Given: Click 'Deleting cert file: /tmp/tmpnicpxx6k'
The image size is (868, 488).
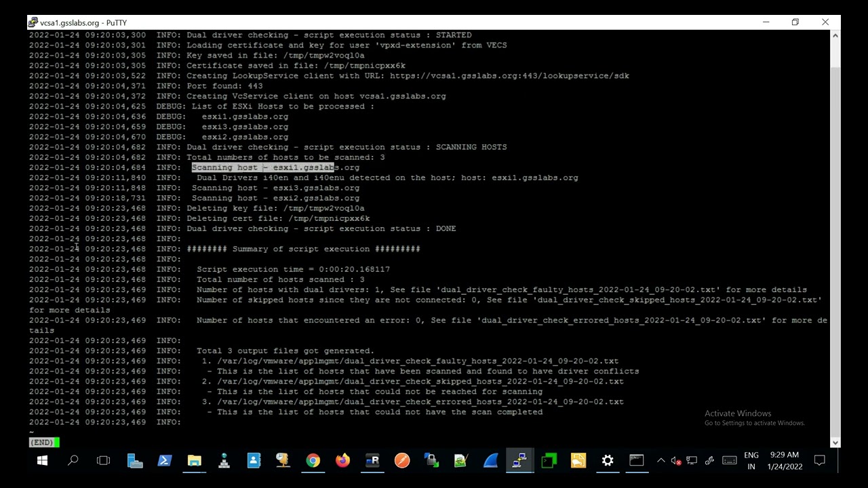Looking at the screenshot, I should (278, 218).
